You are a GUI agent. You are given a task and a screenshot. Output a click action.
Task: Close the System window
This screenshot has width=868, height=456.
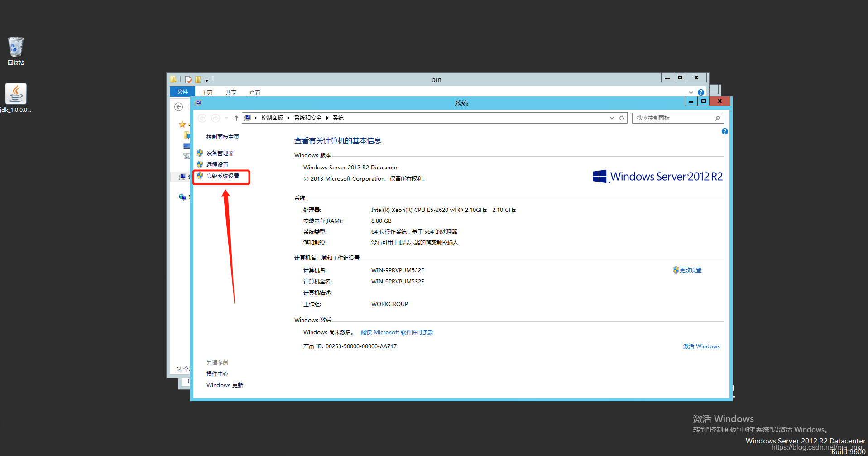click(x=719, y=101)
